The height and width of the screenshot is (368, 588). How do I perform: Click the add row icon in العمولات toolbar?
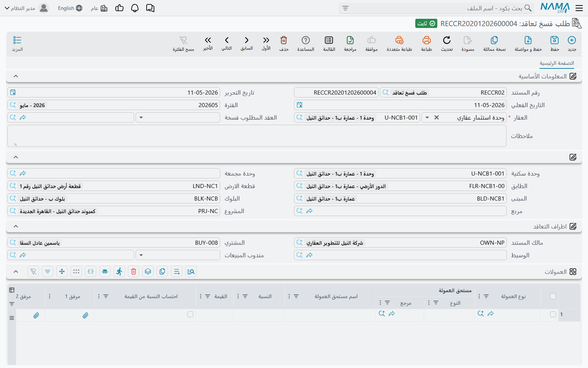177,272
